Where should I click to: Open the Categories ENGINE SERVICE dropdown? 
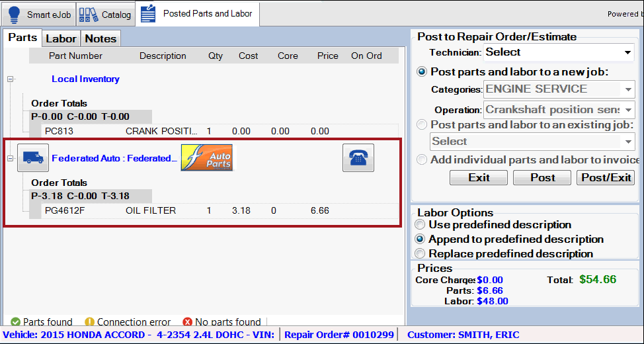559,89
